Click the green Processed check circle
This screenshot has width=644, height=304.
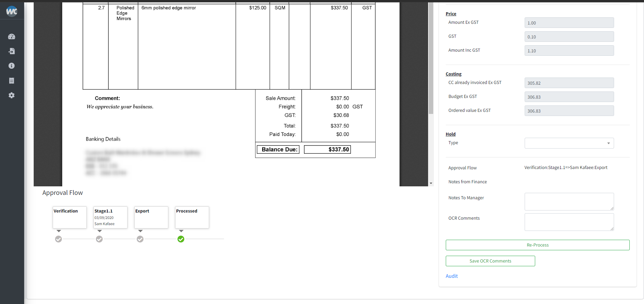click(x=181, y=239)
